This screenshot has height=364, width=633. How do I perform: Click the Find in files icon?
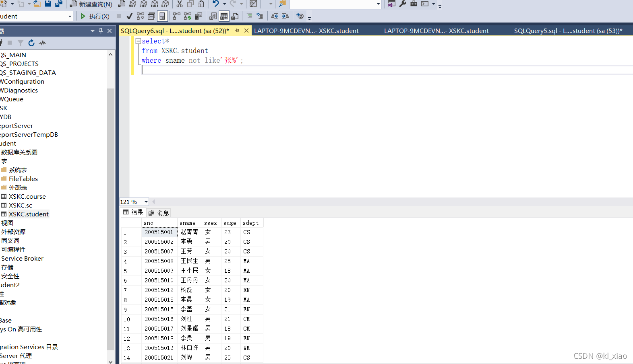(x=282, y=4)
